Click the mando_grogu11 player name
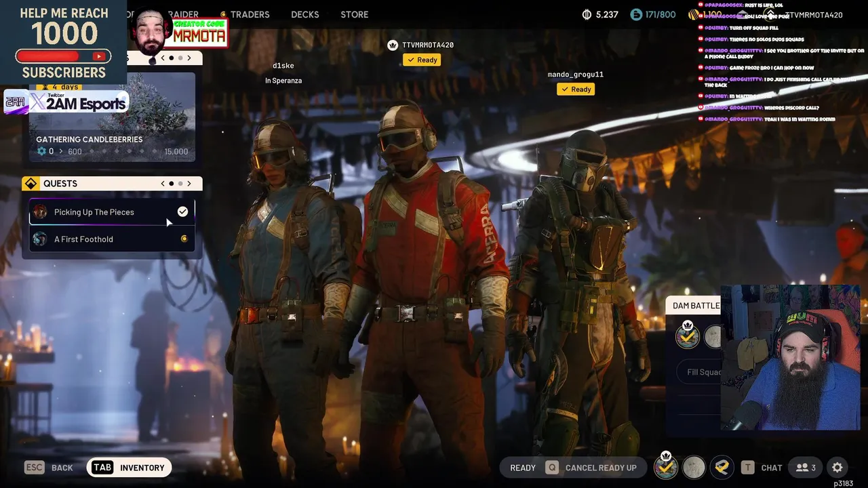Screen dimensions: 868x488 click(x=576, y=75)
